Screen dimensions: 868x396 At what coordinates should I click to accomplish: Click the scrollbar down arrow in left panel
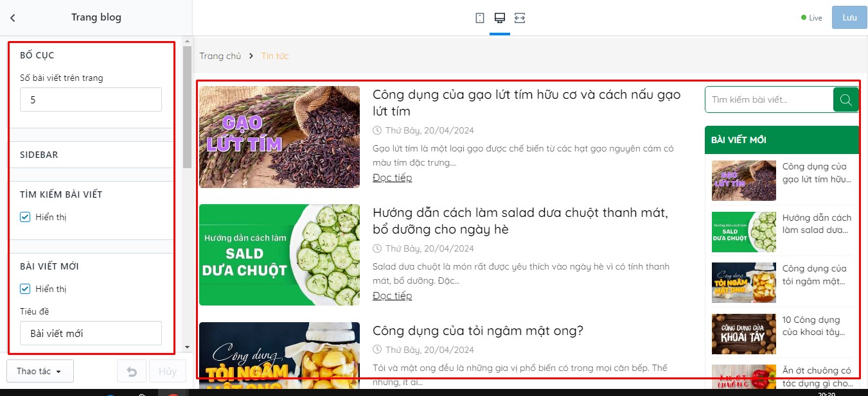pyautogui.click(x=187, y=347)
